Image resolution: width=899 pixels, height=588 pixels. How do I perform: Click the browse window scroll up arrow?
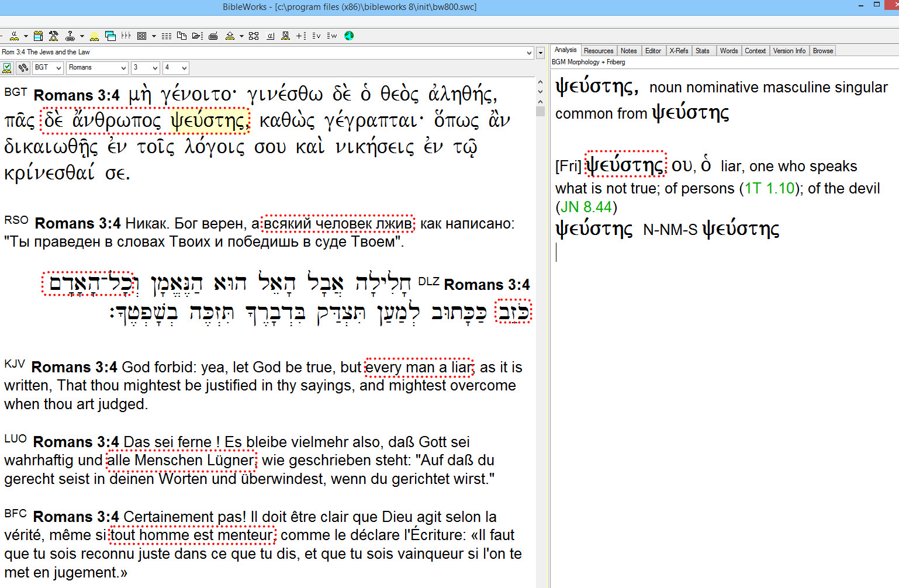pyautogui.click(x=541, y=82)
